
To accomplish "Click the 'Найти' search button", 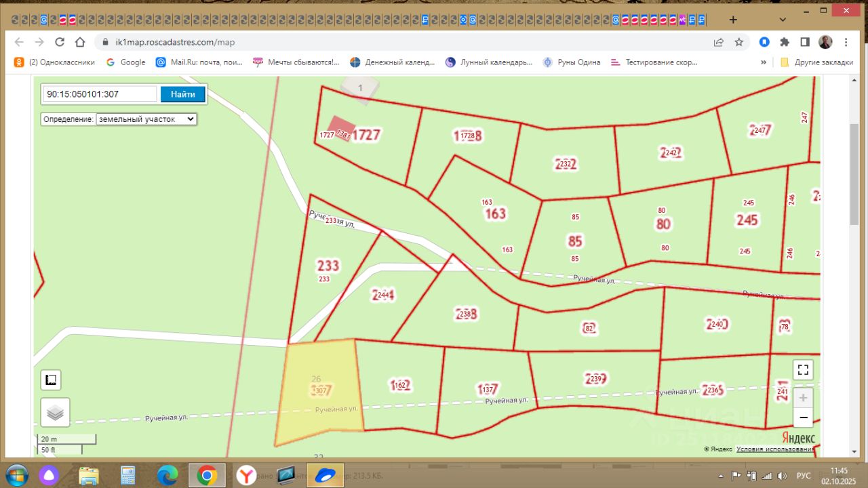I will click(x=182, y=94).
